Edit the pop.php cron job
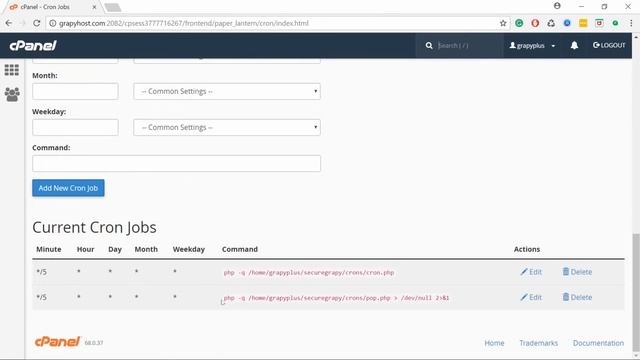Screen dimensions: 640x360 531,297
